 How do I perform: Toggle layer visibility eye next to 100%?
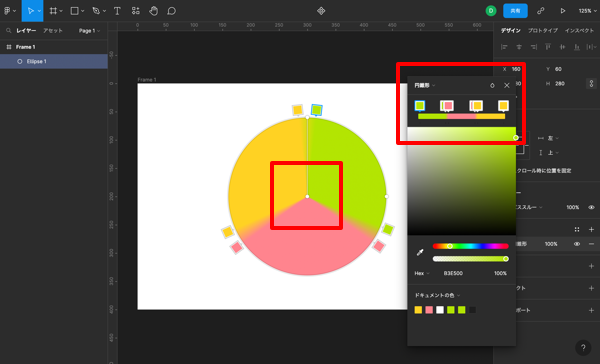pos(591,207)
